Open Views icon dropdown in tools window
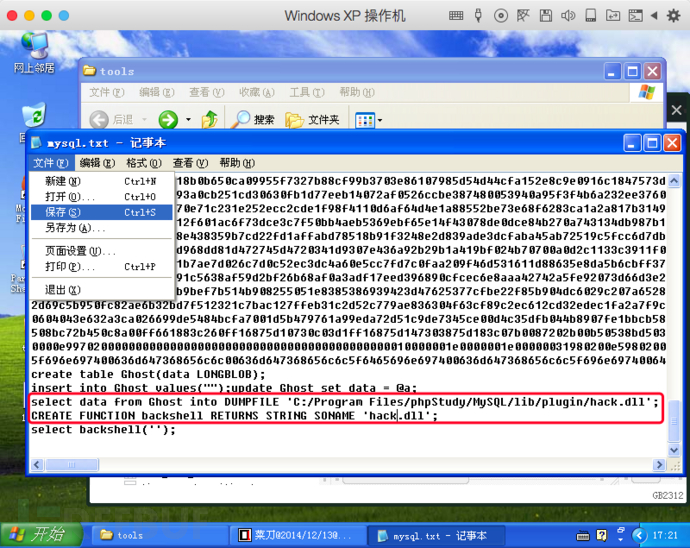The width and height of the screenshot is (690, 548). [368, 120]
